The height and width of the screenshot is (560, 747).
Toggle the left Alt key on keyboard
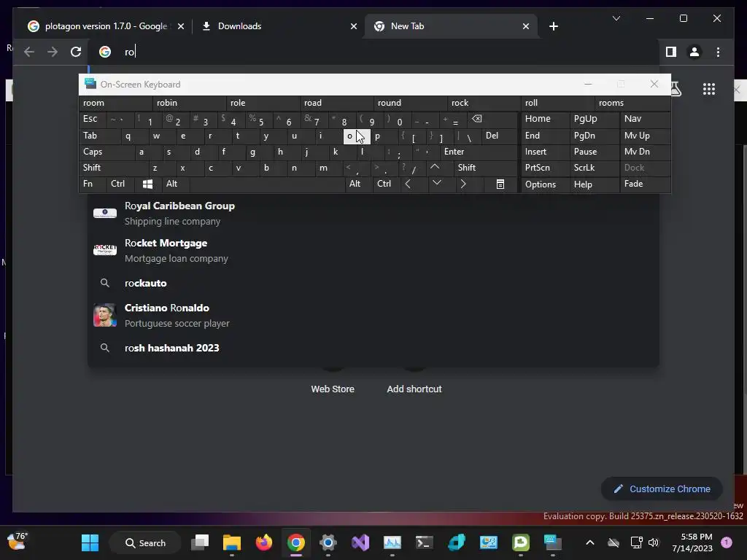[175, 184]
